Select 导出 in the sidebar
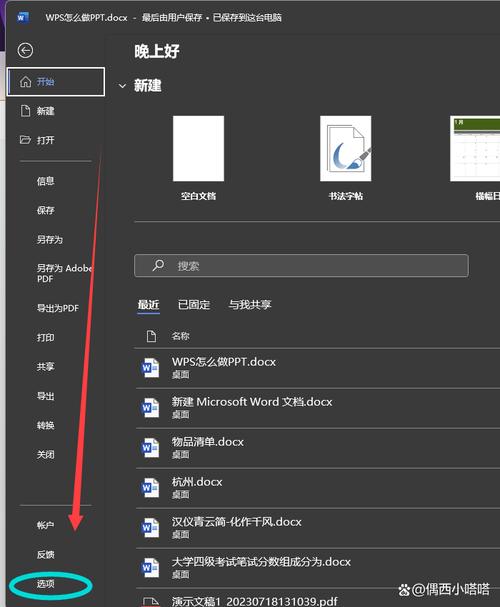 (46, 396)
